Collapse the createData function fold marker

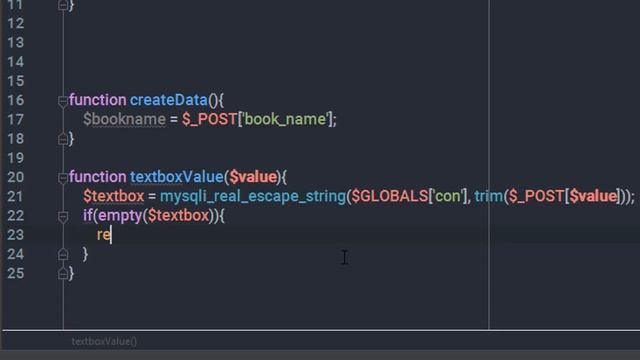tap(63, 101)
